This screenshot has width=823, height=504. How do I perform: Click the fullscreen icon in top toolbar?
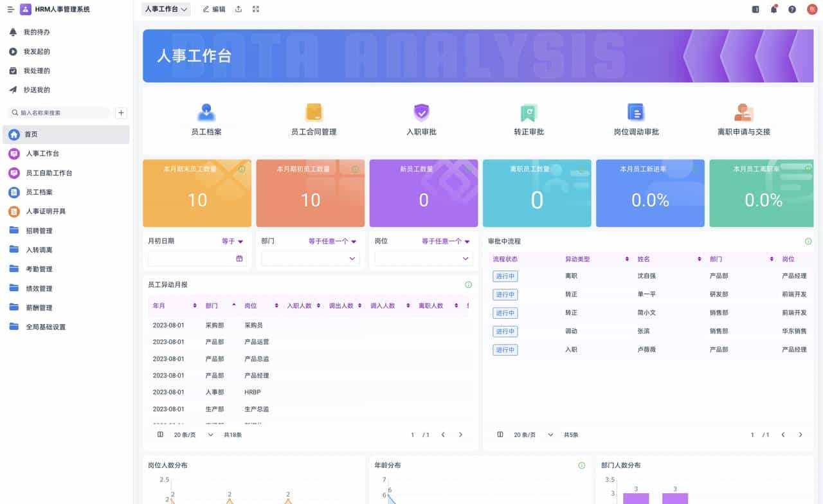[255, 9]
